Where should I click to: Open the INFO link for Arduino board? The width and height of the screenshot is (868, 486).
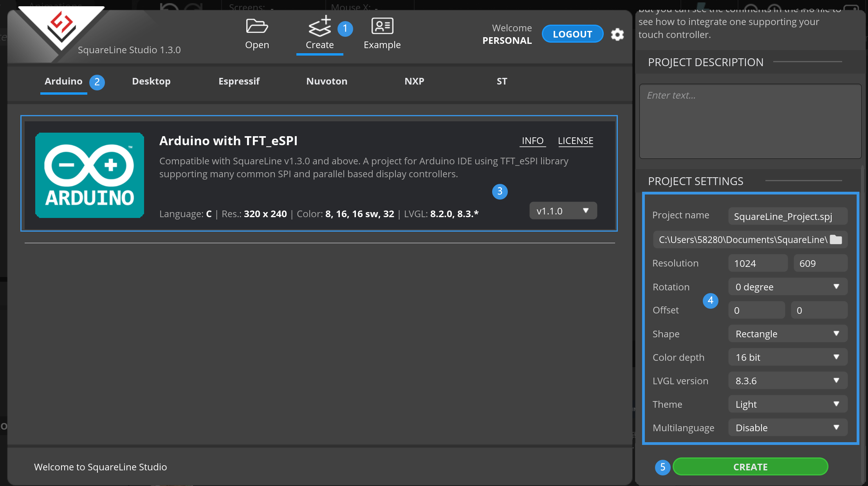[532, 141]
